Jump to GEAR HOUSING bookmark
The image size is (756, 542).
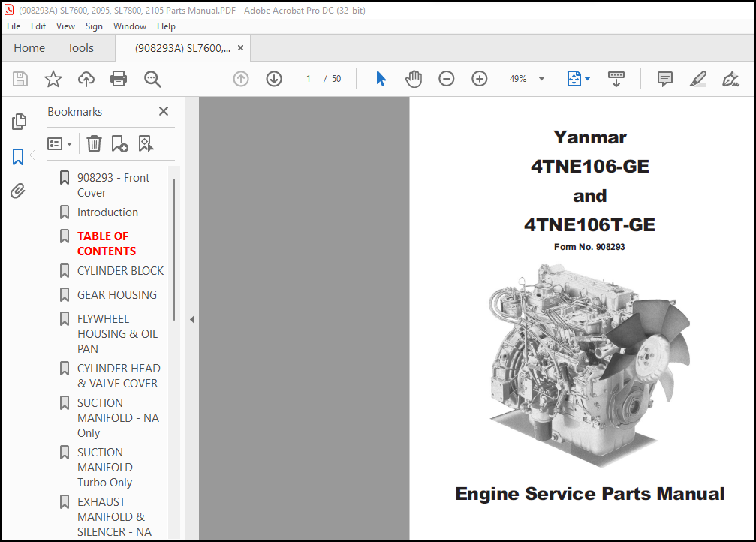coord(116,294)
